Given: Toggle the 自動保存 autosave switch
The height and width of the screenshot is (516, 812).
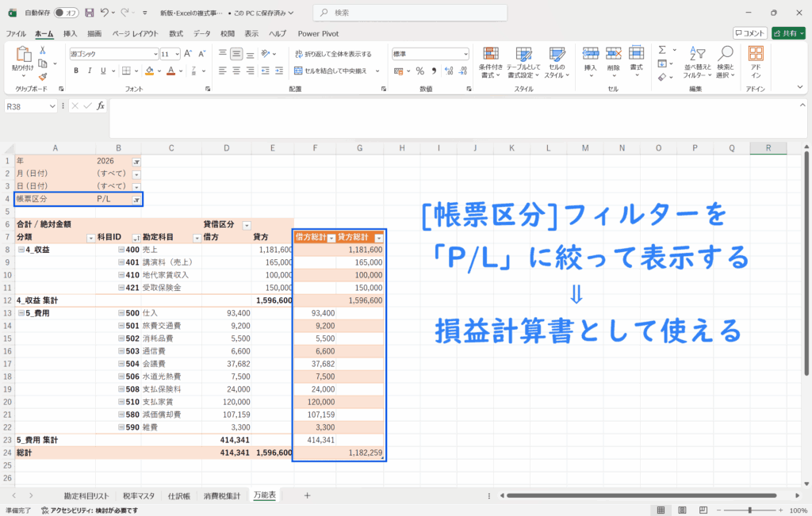Looking at the screenshot, I should pyautogui.click(x=67, y=13).
